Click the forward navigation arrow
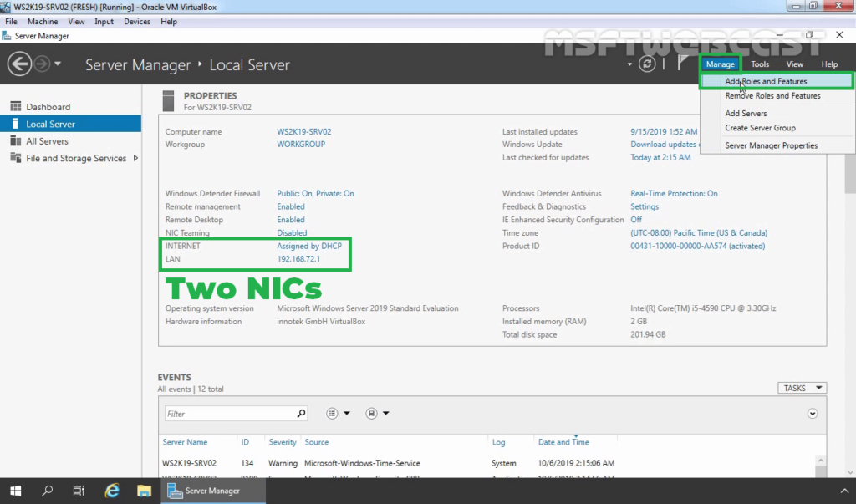Image resolution: width=856 pixels, height=504 pixels. [42, 64]
